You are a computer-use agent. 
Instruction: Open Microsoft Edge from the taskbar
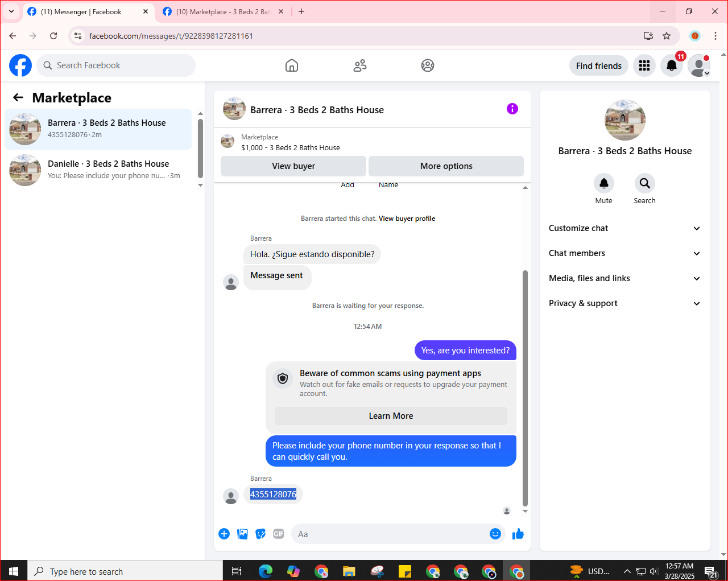coord(265,571)
